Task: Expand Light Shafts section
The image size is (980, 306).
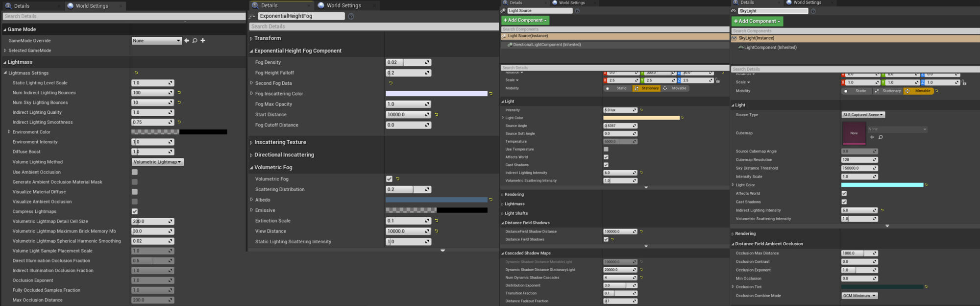Action: pyautogui.click(x=502, y=213)
